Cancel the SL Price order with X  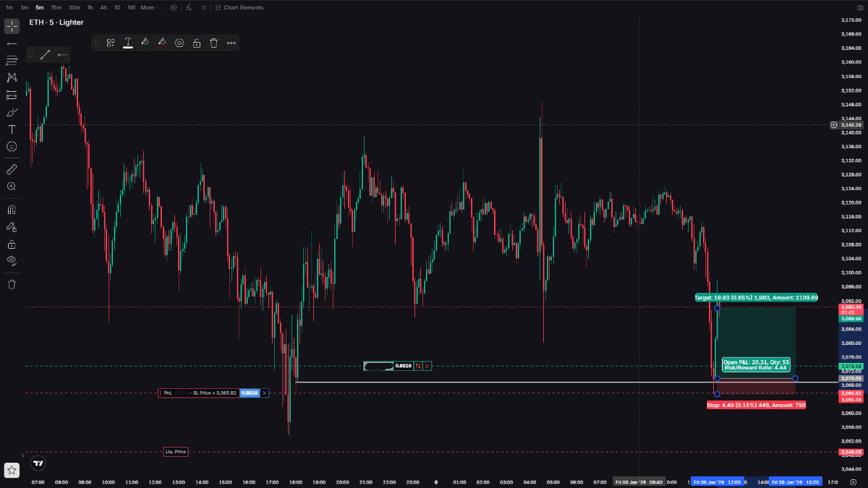click(265, 393)
